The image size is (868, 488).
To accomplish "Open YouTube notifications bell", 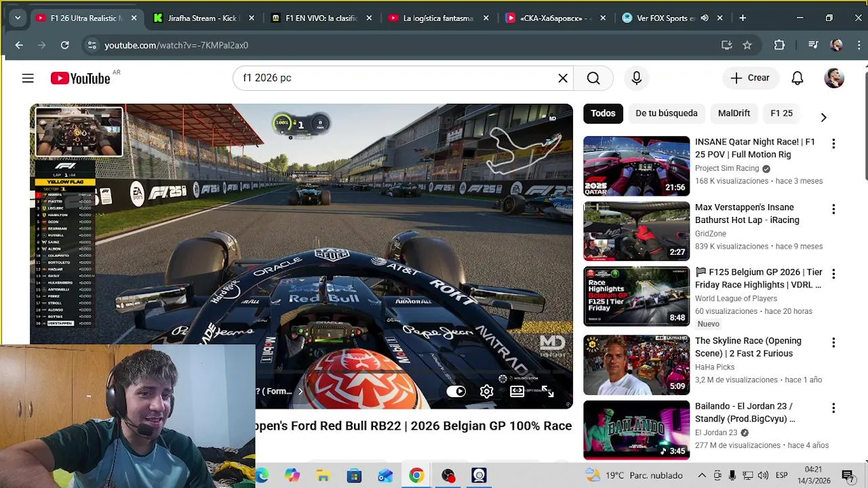I will [x=797, y=78].
